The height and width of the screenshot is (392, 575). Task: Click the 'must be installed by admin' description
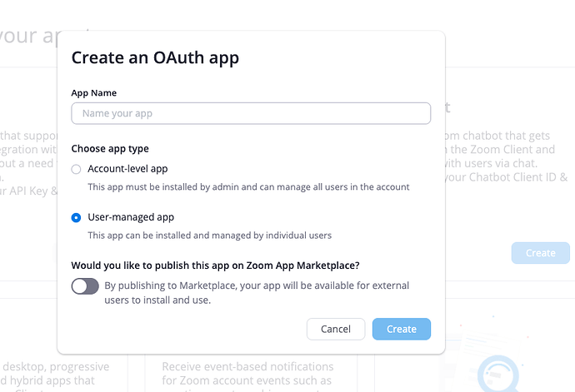[248, 187]
